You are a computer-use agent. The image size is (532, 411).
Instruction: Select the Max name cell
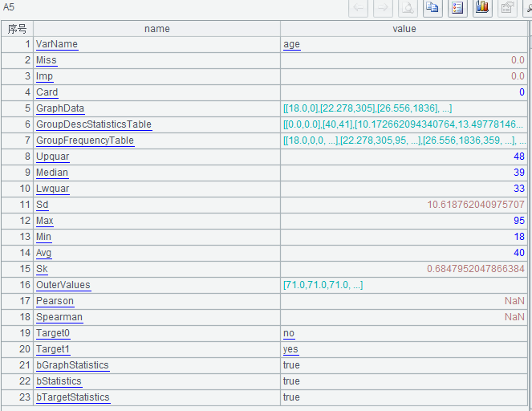pyautogui.click(x=156, y=221)
